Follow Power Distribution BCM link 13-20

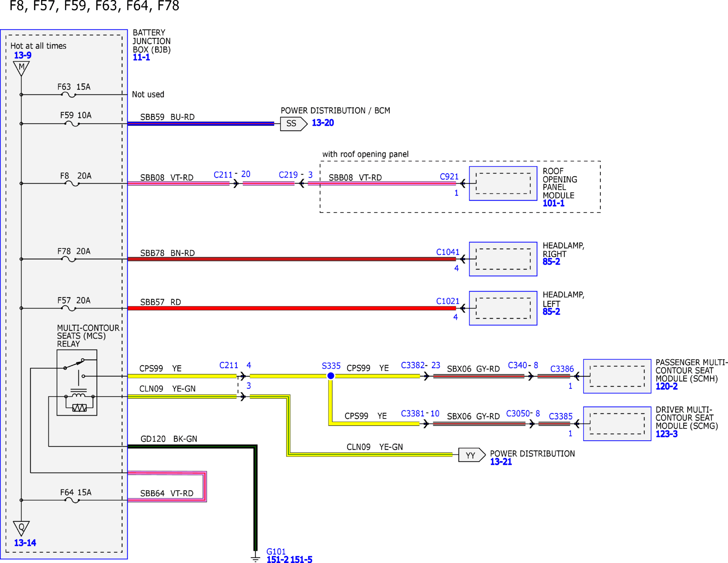pos(323,123)
